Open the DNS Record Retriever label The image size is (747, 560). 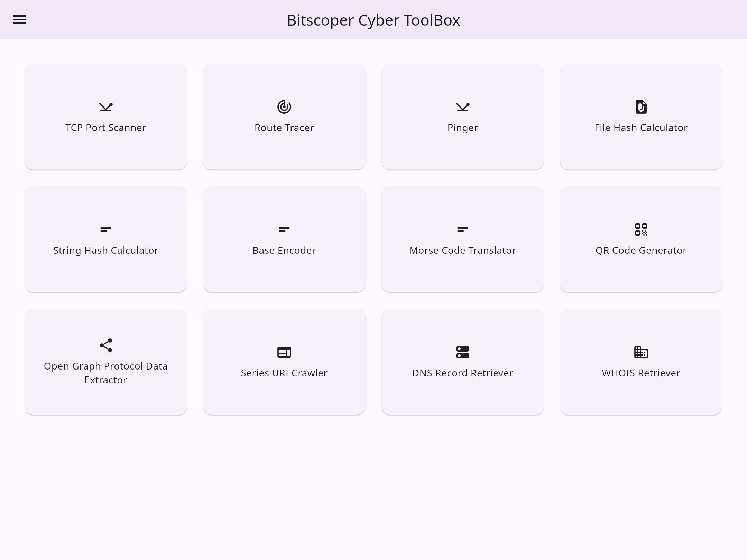click(463, 373)
